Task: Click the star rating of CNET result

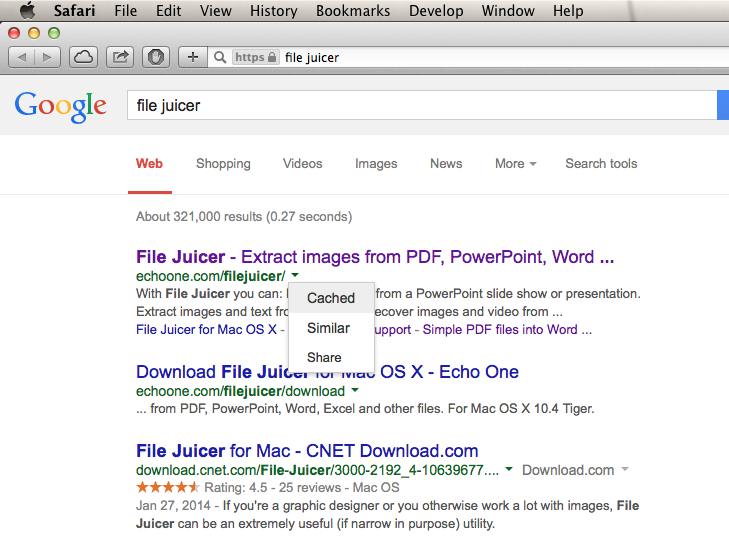Action: tap(168, 487)
